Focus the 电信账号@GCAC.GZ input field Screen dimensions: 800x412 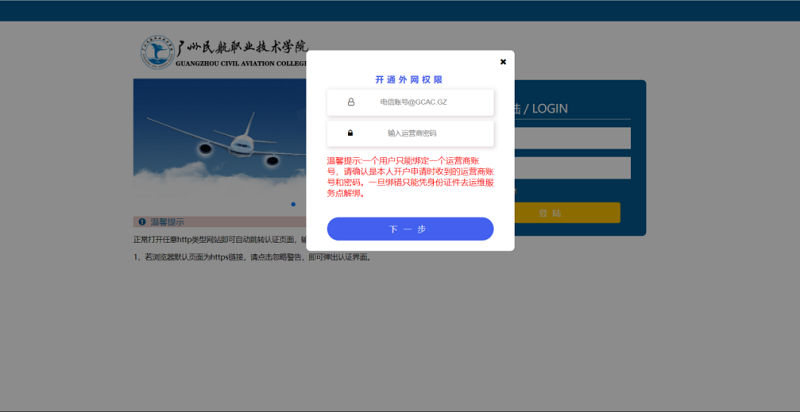click(x=420, y=102)
